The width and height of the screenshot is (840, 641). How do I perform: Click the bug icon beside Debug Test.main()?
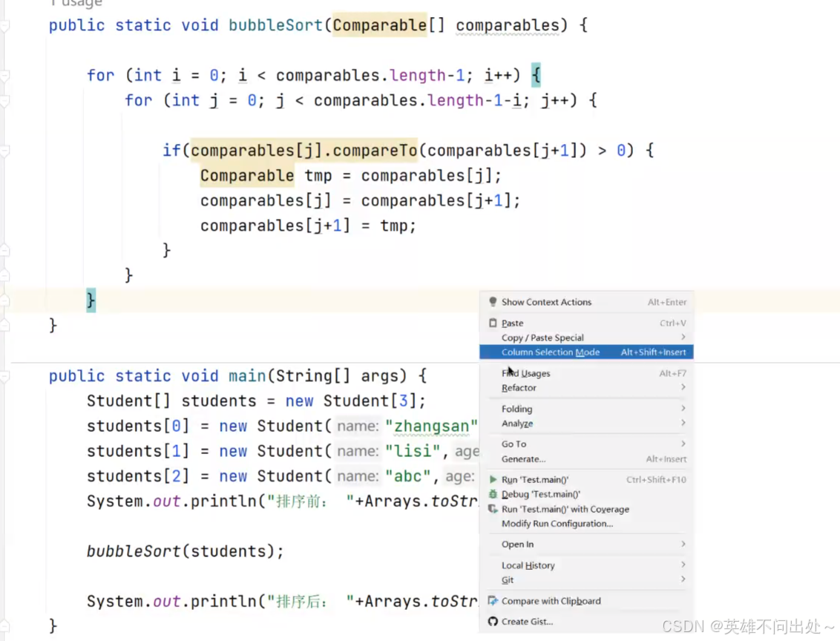pyautogui.click(x=493, y=494)
